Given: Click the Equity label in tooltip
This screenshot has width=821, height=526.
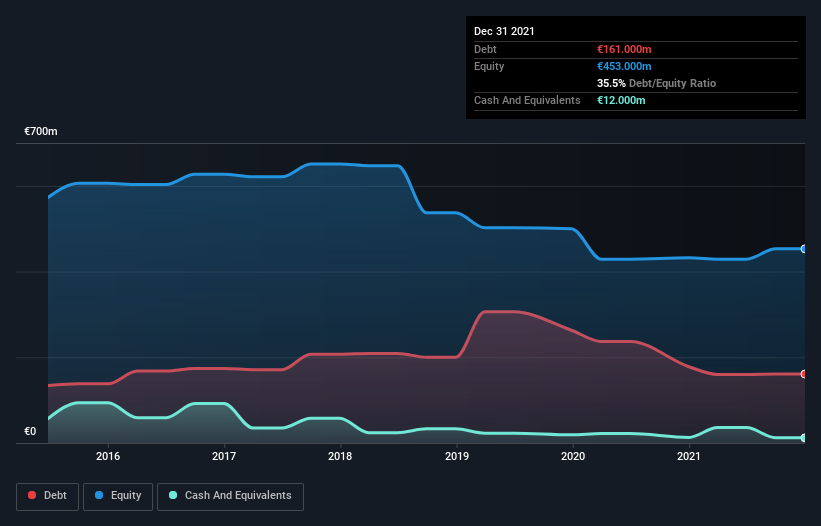Looking at the screenshot, I should pos(489,66).
